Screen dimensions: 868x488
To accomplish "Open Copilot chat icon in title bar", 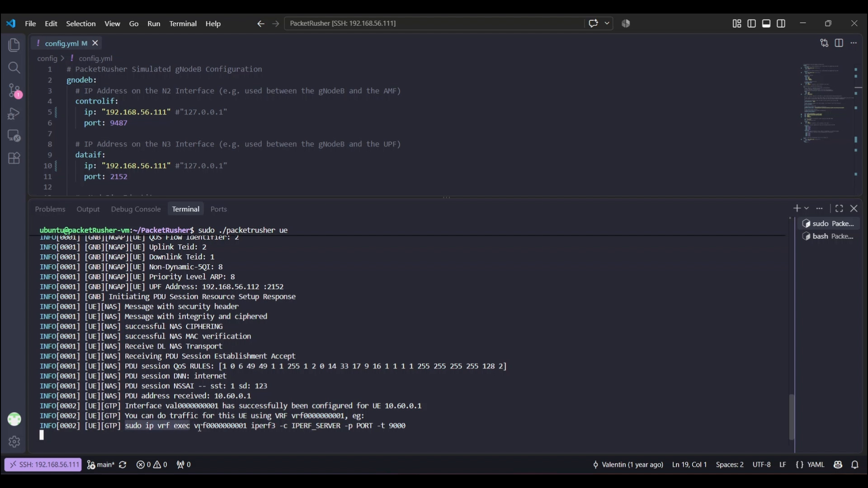I will [593, 23].
